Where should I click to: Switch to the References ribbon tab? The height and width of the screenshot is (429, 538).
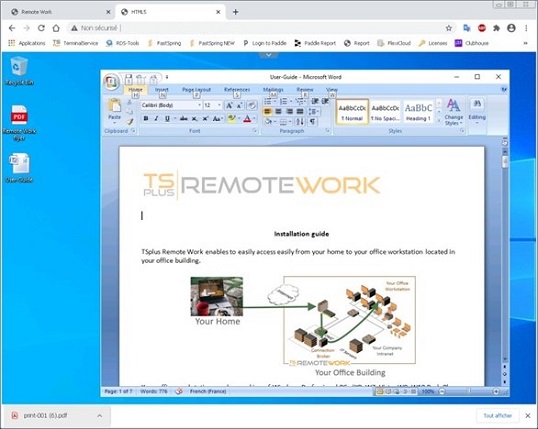pyautogui.click(x=237, y=90)
